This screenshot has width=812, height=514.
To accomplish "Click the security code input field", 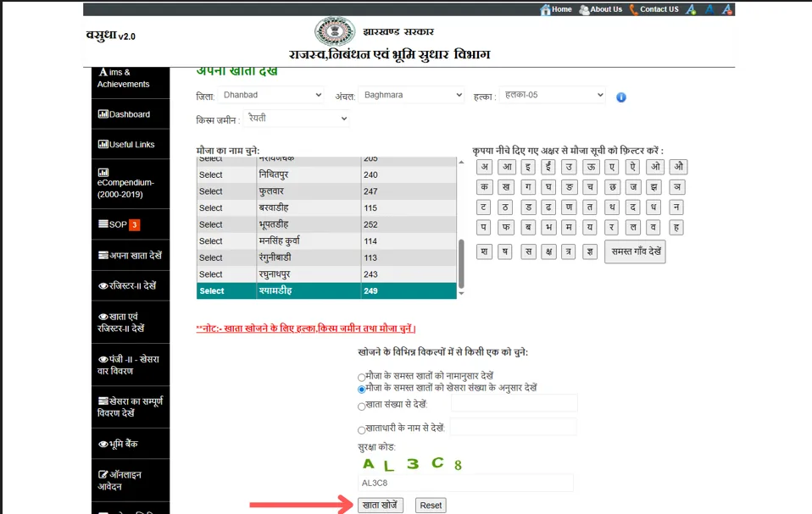I will pyautogui.click(x=465, y=483).
